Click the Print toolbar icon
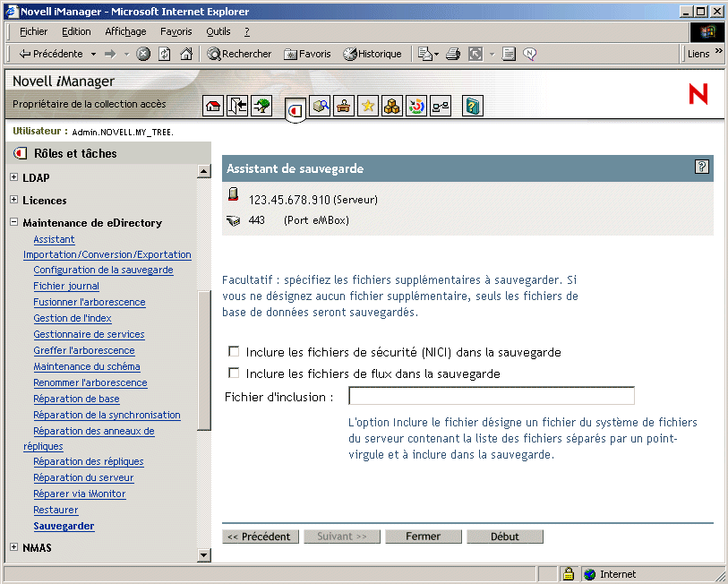The image size is (728, 584). pos(453,54)
